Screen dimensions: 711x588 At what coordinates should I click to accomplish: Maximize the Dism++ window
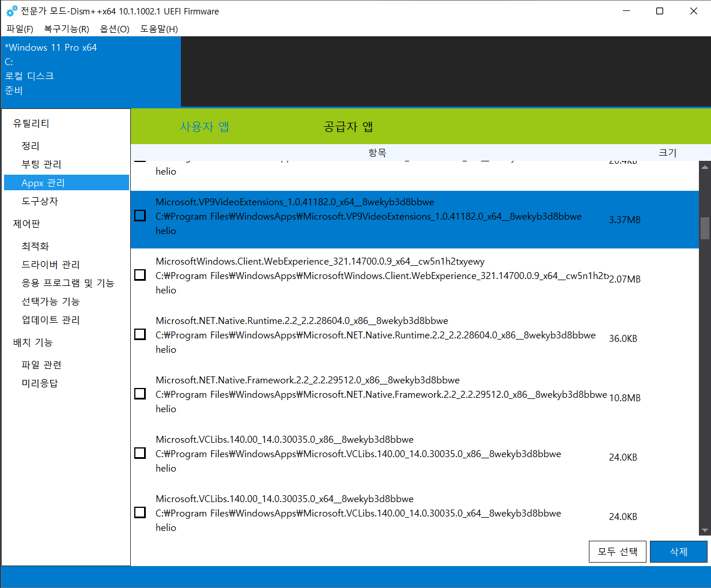[x=660, y=11]
